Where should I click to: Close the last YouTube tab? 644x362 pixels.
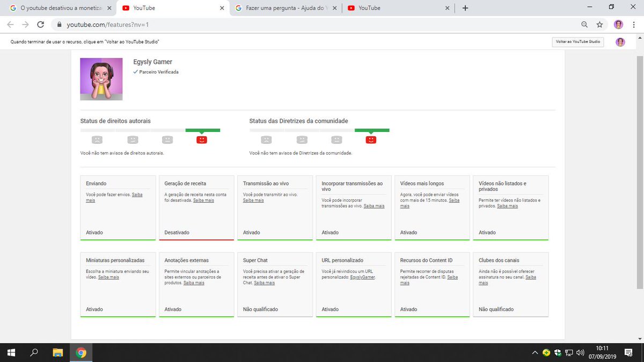(448, 8)
